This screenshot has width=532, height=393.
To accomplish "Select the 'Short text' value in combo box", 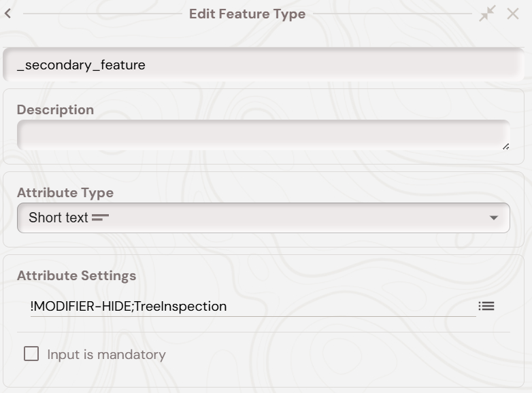I will pos(59,218).
